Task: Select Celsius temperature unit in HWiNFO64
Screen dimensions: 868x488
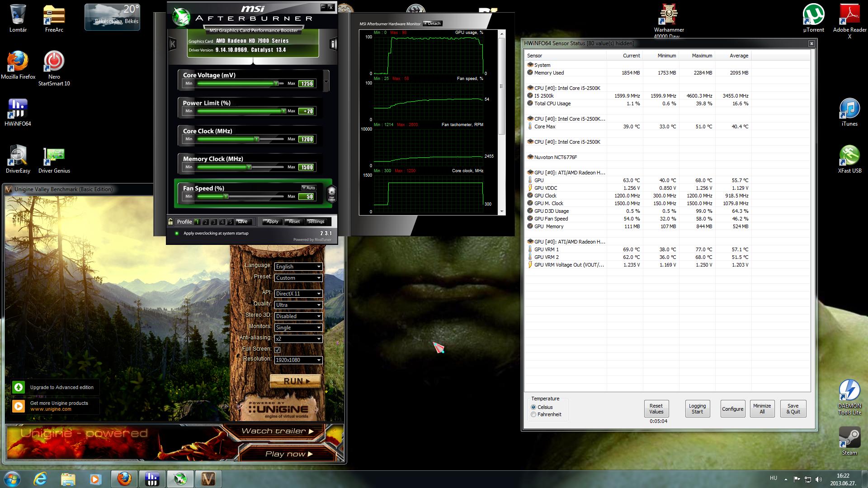Action: coord(533,407)
